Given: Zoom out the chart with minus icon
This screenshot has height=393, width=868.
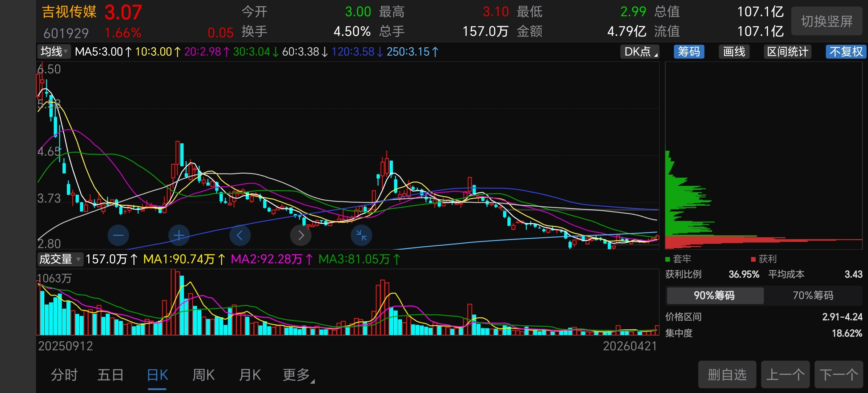Looking at the screenshot, I should [x=118, y=235].
